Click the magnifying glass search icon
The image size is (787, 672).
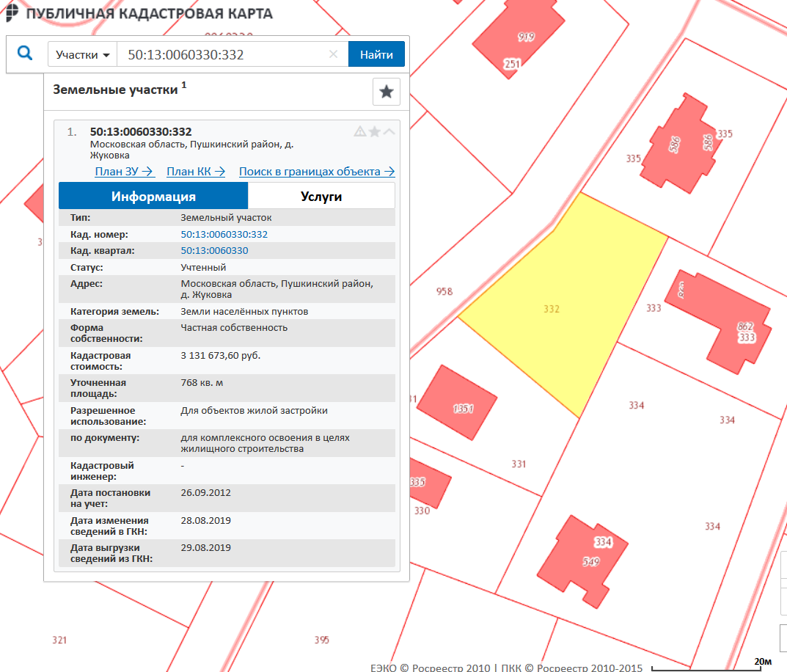tap(25, 54)
